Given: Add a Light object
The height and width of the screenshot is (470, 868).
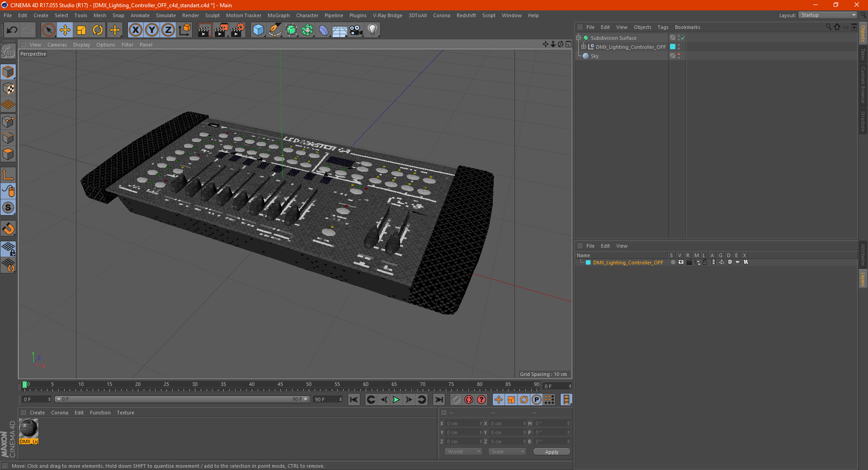Looking at the screenshot, I should click(373, 30).
